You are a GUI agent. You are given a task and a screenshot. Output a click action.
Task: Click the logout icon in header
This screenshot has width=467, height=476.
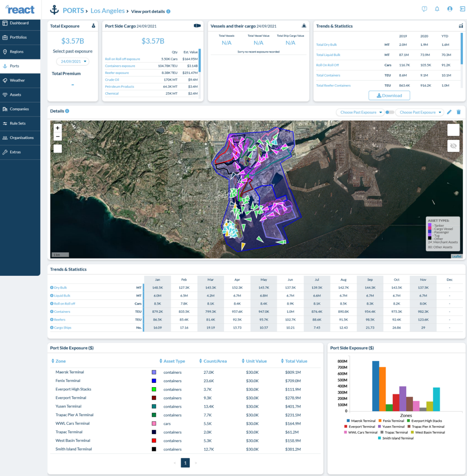pos(462,9)
